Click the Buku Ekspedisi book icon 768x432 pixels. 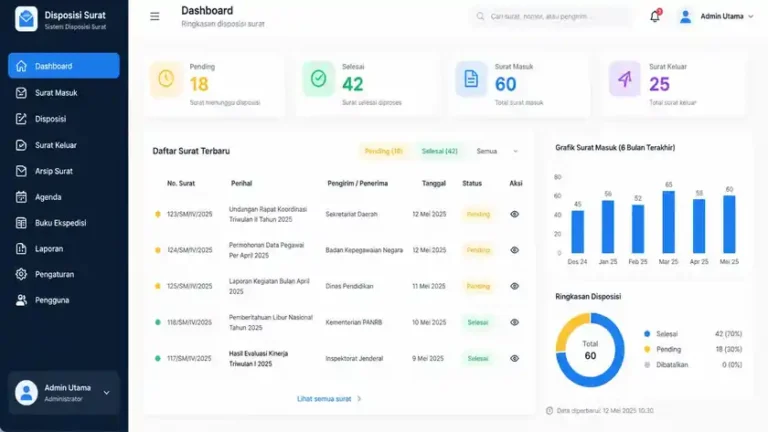[x=21, y=223]
